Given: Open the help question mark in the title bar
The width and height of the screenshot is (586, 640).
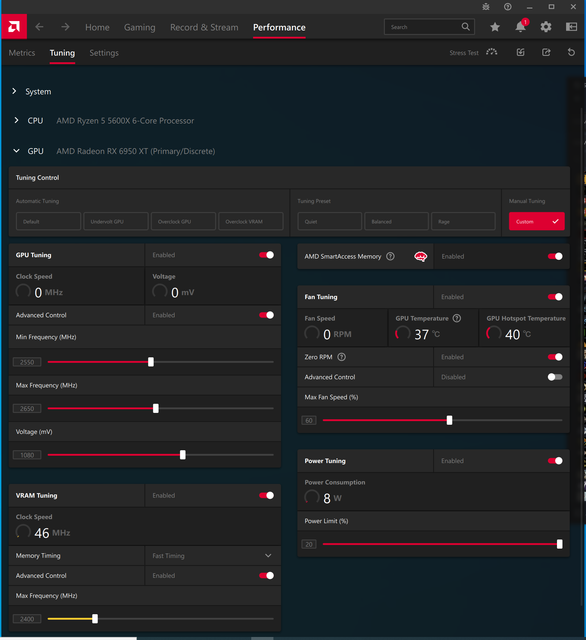Looking at the screenshot, I should [x=508, y=7].
